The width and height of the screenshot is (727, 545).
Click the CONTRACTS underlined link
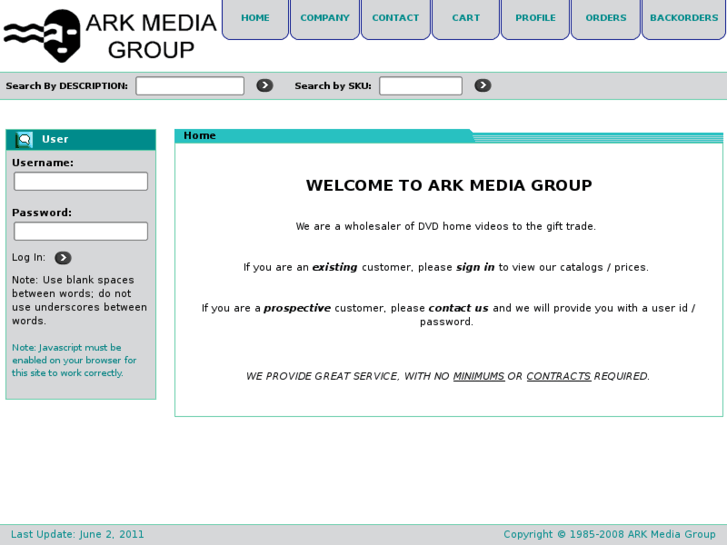(x=559, y=376)
